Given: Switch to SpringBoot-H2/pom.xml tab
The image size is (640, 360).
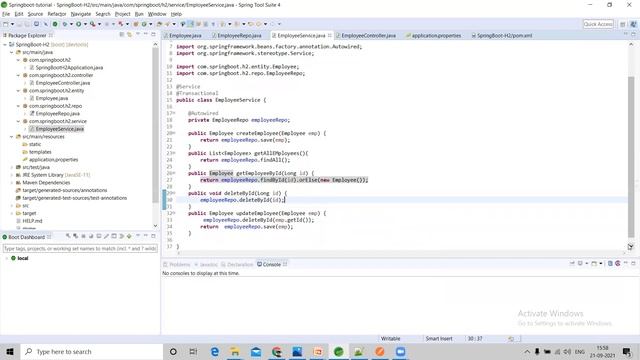Looking at the screenshot, I should click(502, 36).
